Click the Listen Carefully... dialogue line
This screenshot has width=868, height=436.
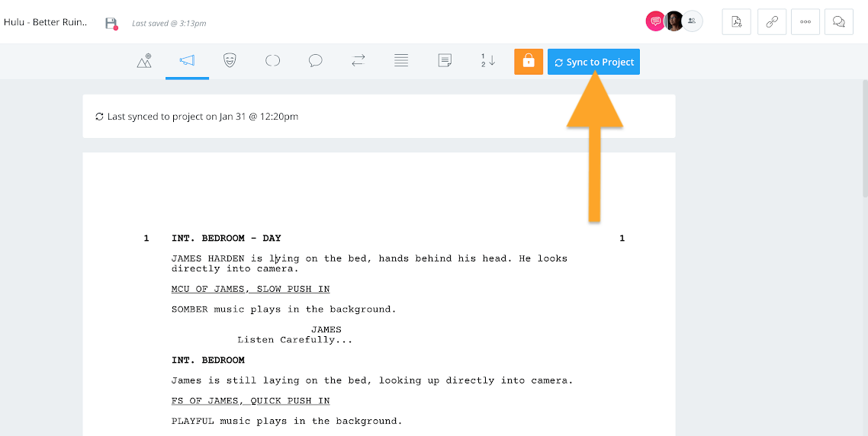[x=294, y=340]
